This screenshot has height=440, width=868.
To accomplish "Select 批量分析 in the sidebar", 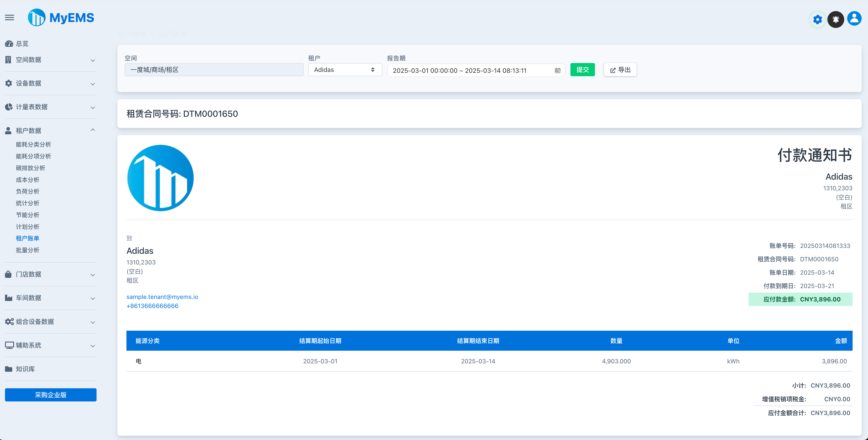I will click(x=28, y=250).
